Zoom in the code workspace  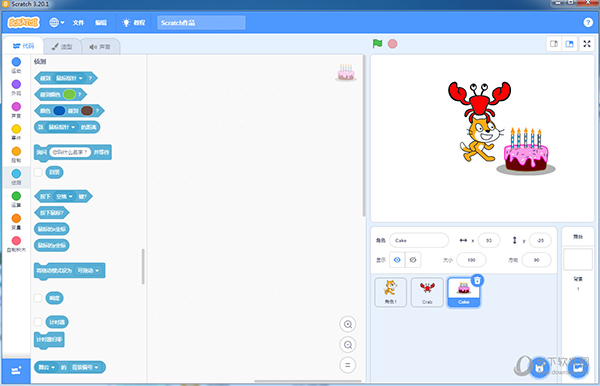point(347,324)
